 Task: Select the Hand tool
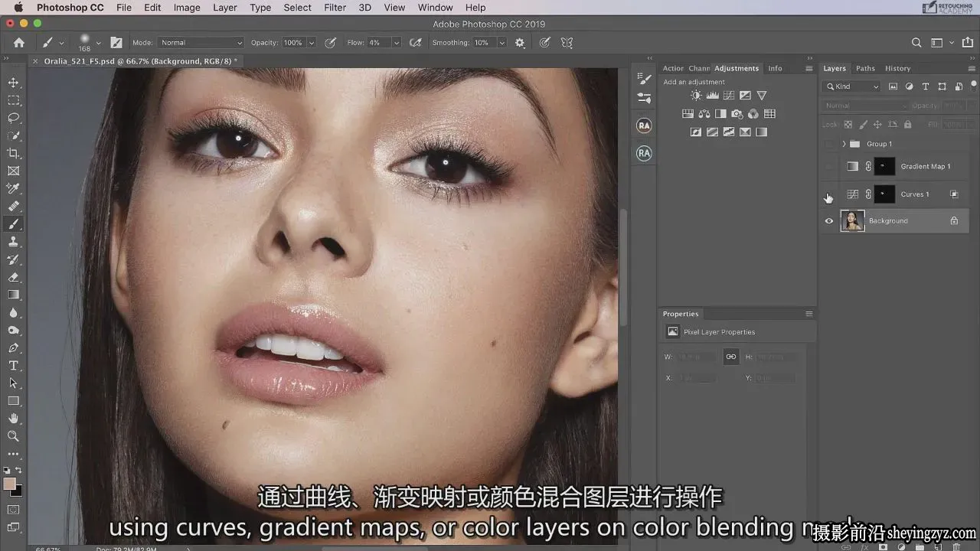coord(14,419)
